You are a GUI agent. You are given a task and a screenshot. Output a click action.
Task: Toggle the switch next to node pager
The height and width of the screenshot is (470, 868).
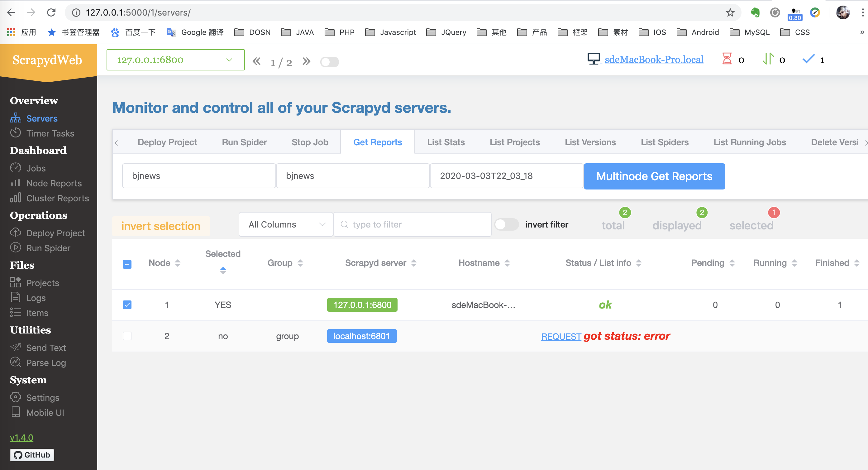click(329, 62)
